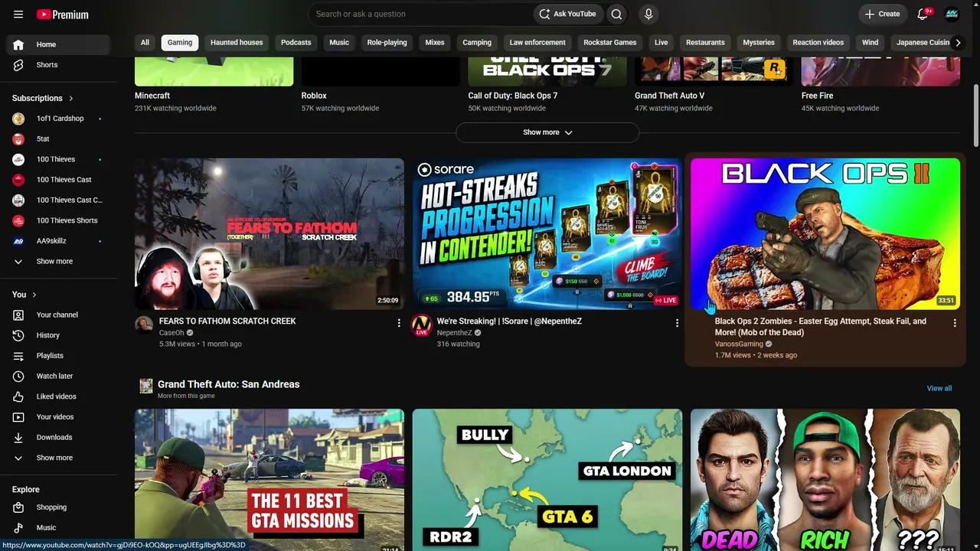Screen dimensions: 980x551
Task: Select the All category chip
Action: pos(145,43)
